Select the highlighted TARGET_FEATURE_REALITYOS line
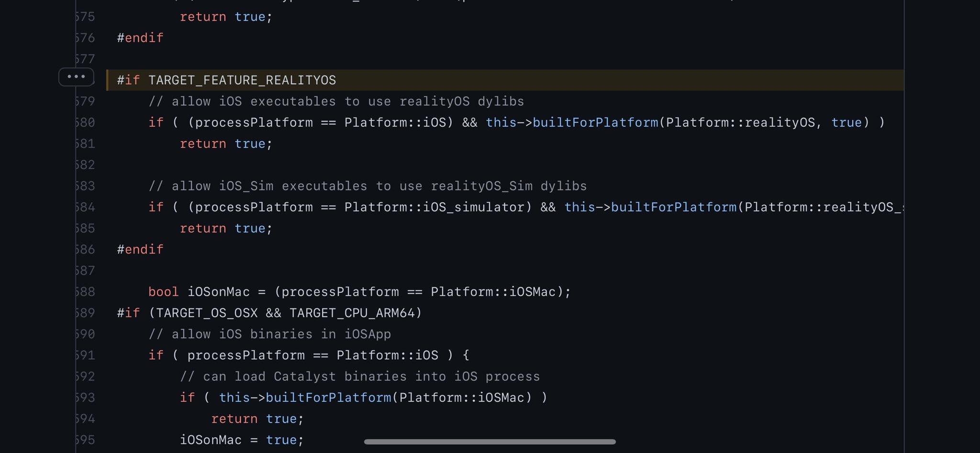This screenshot has width=980, height=453. 505,80
